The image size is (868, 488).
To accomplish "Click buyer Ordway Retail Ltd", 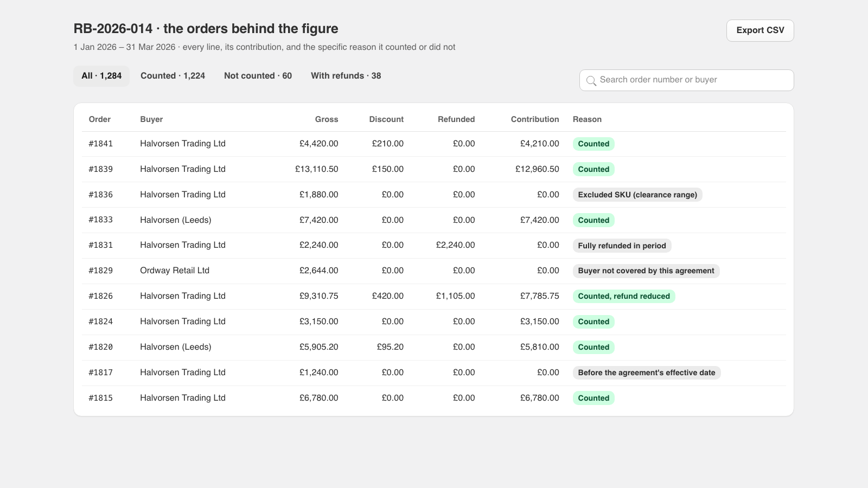I will coord(175,271).
